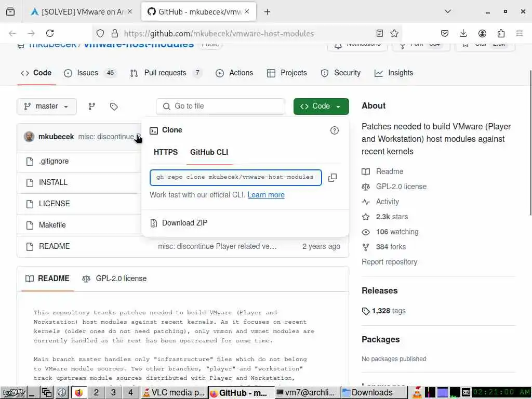The height and width of the screenshot is (399, 532).
Task: Go forward with the browser forward arrow
Action: click(31, 33)
